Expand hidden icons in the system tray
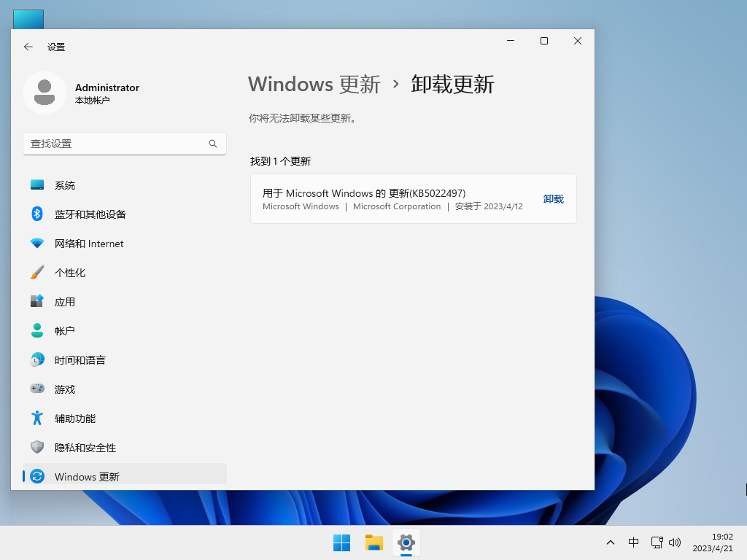 pyautogui.click(x=611, y=542)
